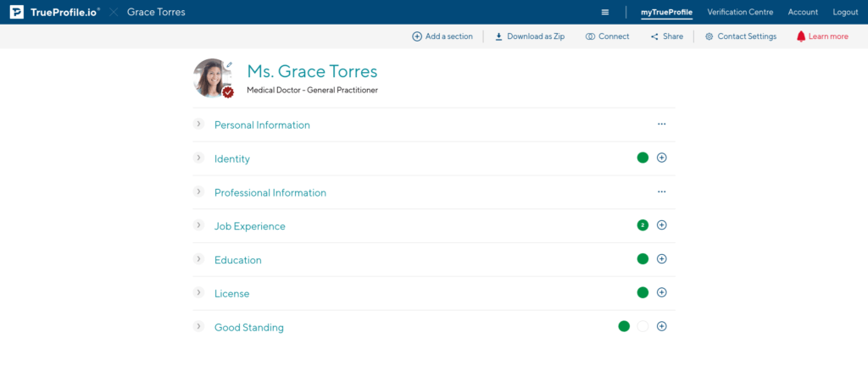Screen dimensions: 868x377
Task: Open the hamburger menu icon
Action: point(605,12)
